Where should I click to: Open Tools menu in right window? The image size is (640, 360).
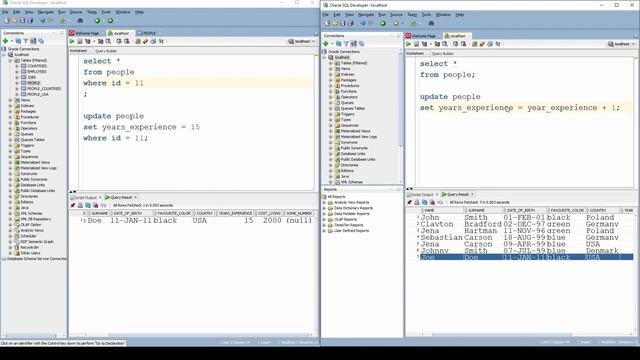click(x=426, y=15)
